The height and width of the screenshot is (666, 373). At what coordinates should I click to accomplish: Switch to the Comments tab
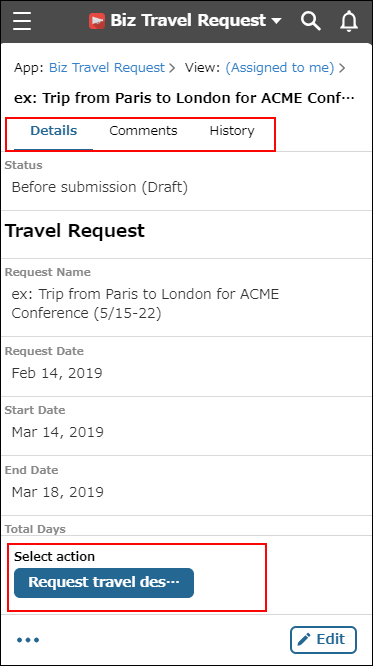tap(143, 131)
